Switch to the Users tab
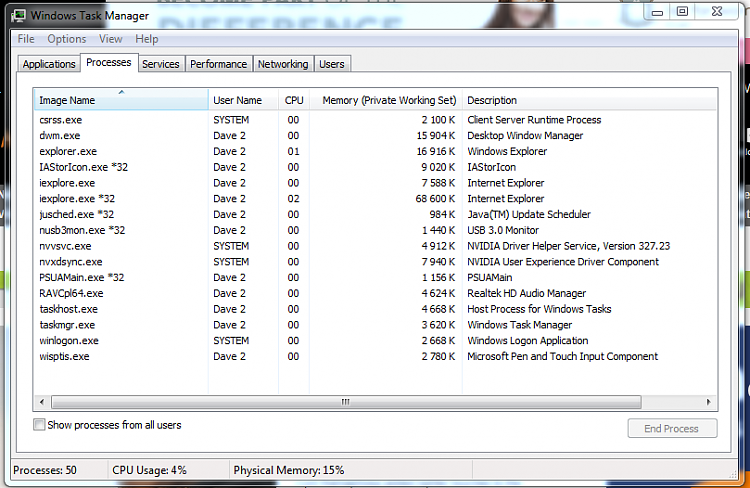The image size is (750, 488). (x=332, y=64)
